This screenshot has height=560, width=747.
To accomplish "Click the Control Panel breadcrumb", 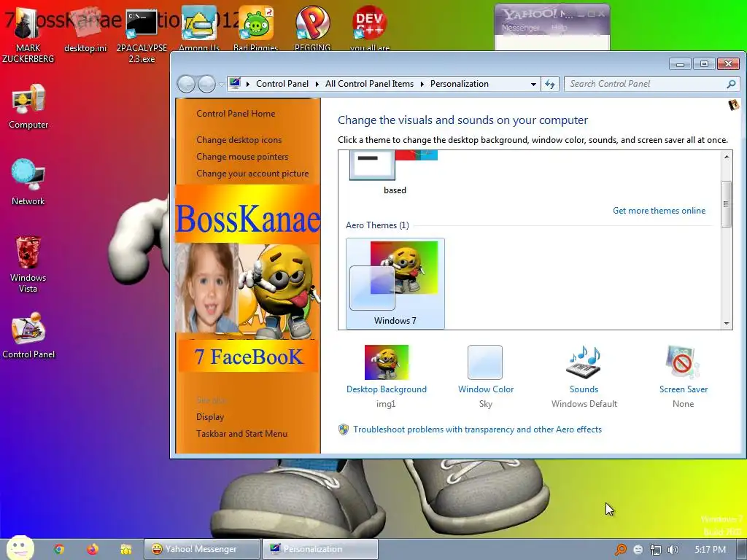I will click(282, 84).
